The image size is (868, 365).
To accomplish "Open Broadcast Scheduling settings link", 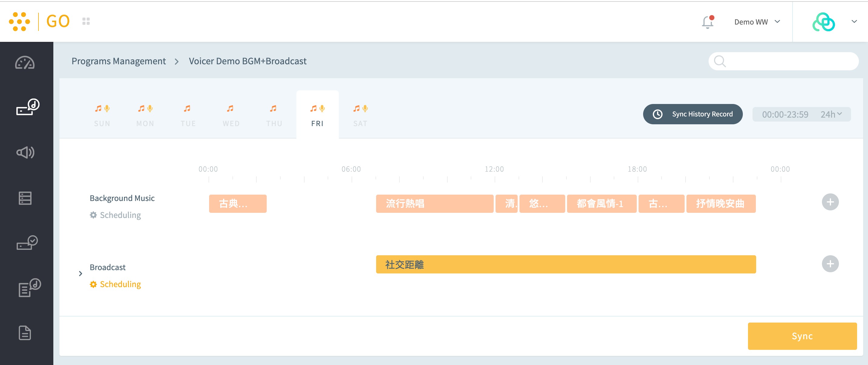I will [x=115, y=284].
